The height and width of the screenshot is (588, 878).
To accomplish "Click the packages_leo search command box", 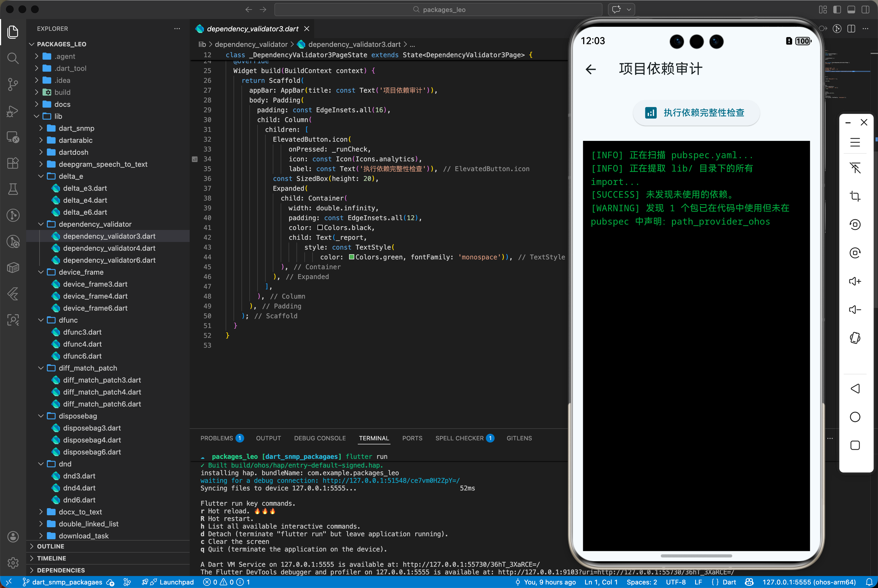I will point(438,9).
